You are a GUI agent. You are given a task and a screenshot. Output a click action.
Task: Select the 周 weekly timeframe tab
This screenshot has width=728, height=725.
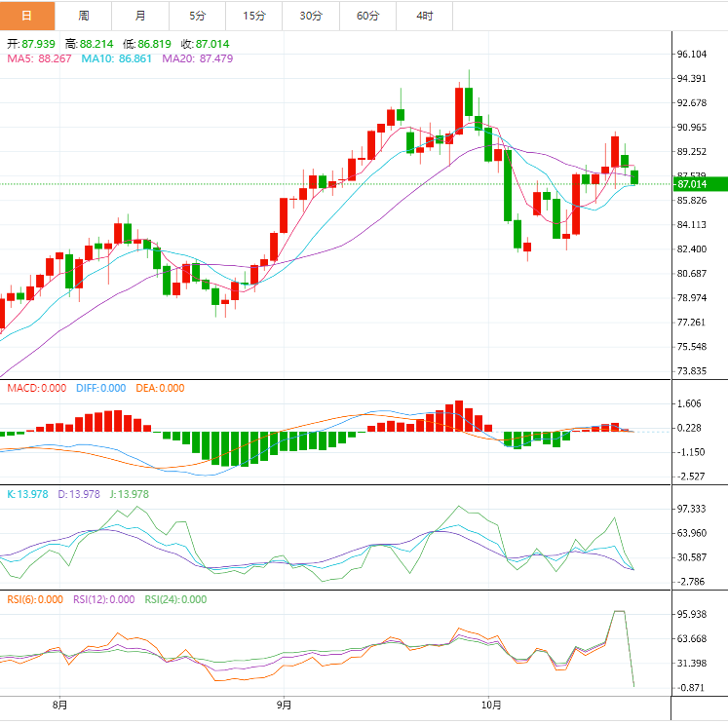(84, 16)
